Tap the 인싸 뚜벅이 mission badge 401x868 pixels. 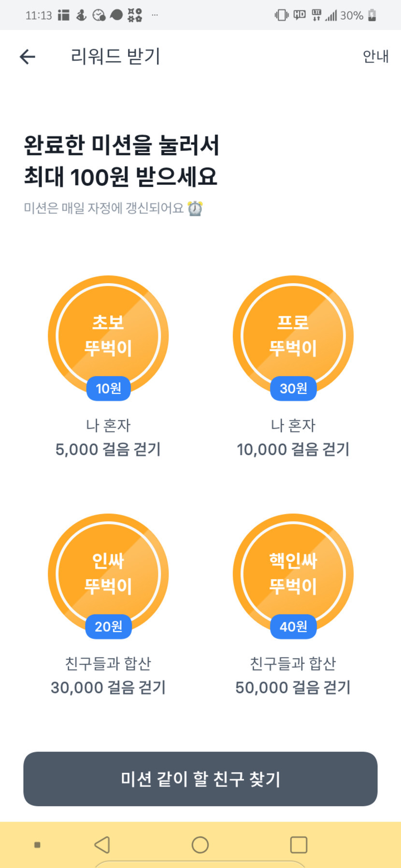point(108,574)
